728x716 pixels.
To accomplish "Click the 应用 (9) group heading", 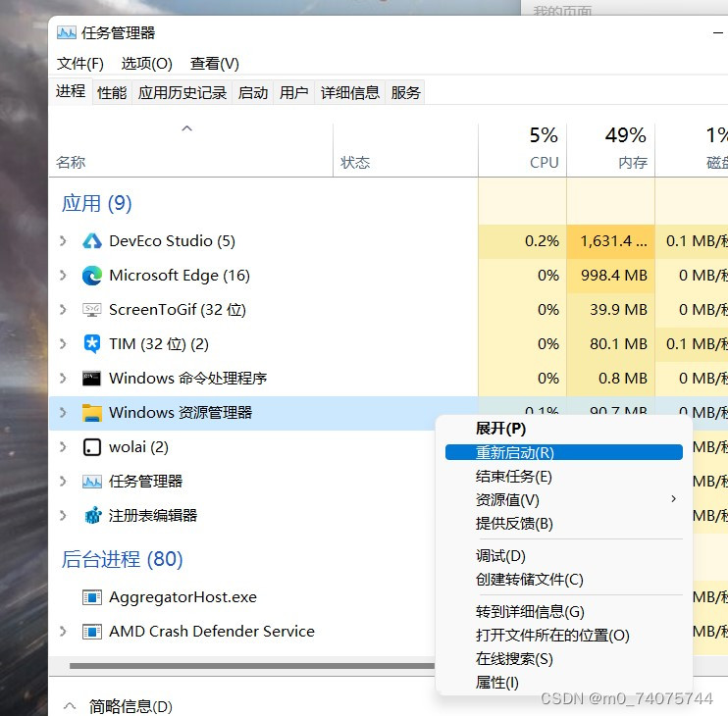I will [96, 203].
